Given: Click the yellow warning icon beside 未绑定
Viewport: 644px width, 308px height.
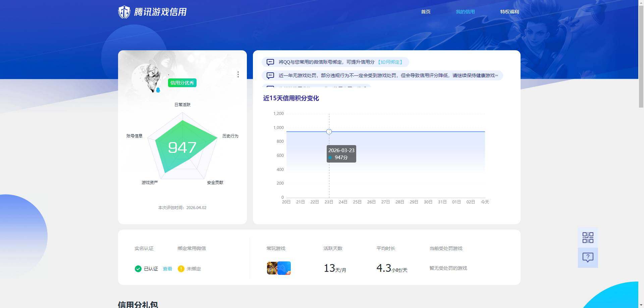Looking at the screenshot, I should point(181,268).
